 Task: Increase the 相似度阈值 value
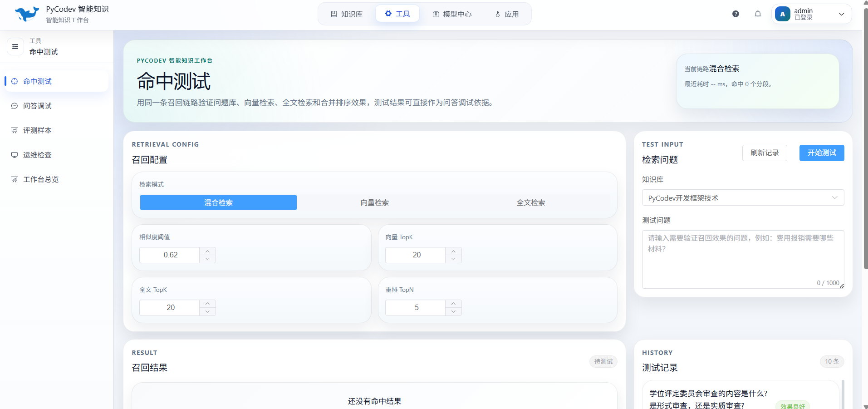pos(207,251)
